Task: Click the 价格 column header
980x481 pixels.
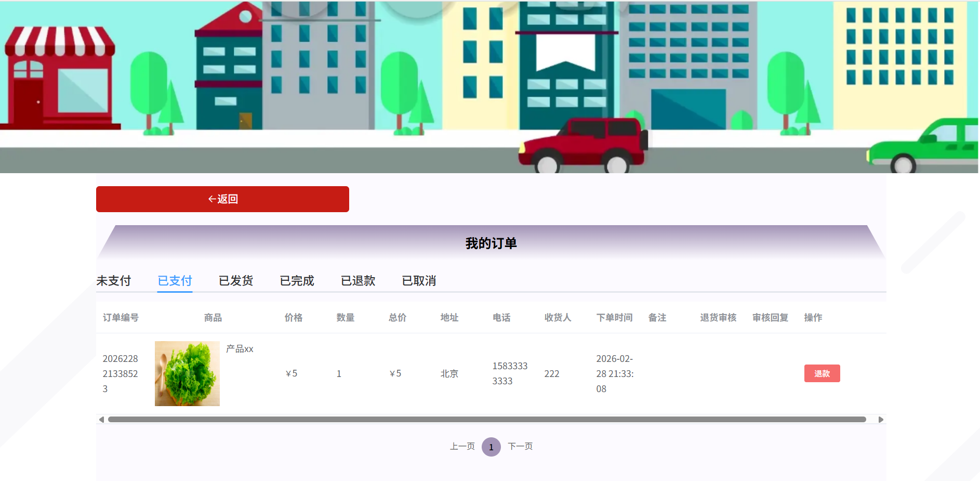Action: coord(294,318)
